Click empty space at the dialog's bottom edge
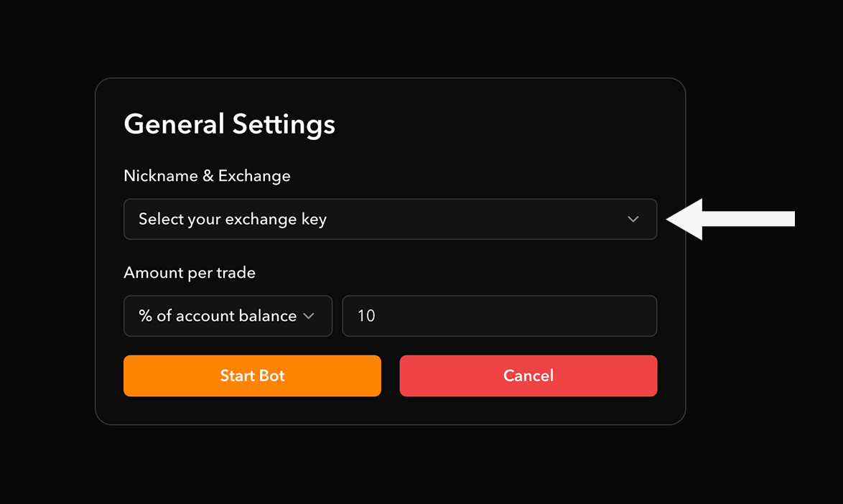 click(x=390, y=413)
